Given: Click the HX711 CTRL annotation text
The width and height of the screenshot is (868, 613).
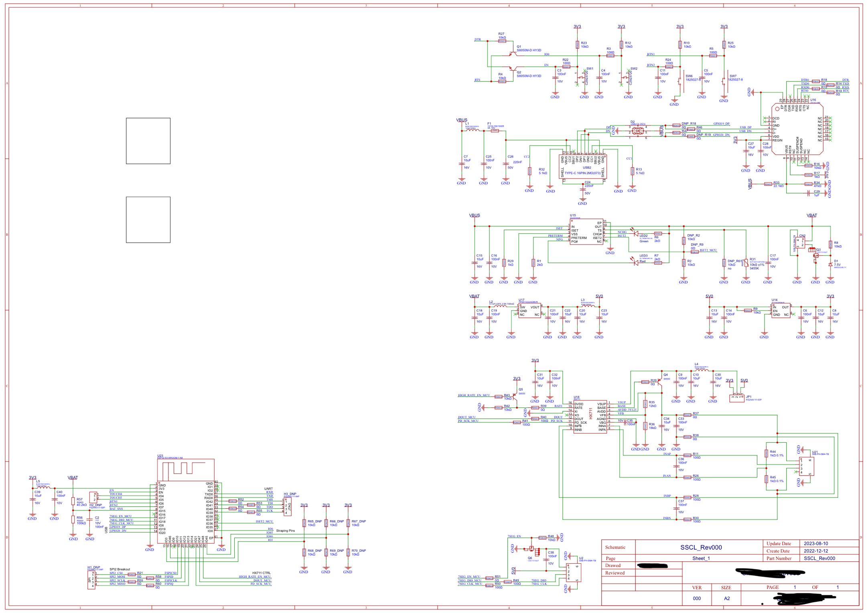Looking at the screenshot, I should pos(262,573).
